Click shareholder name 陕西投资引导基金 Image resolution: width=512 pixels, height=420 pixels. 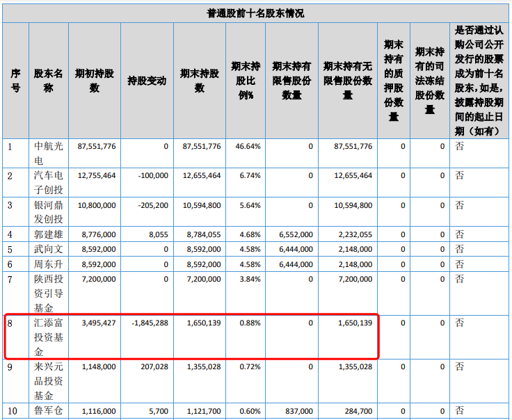pos(48,293)
